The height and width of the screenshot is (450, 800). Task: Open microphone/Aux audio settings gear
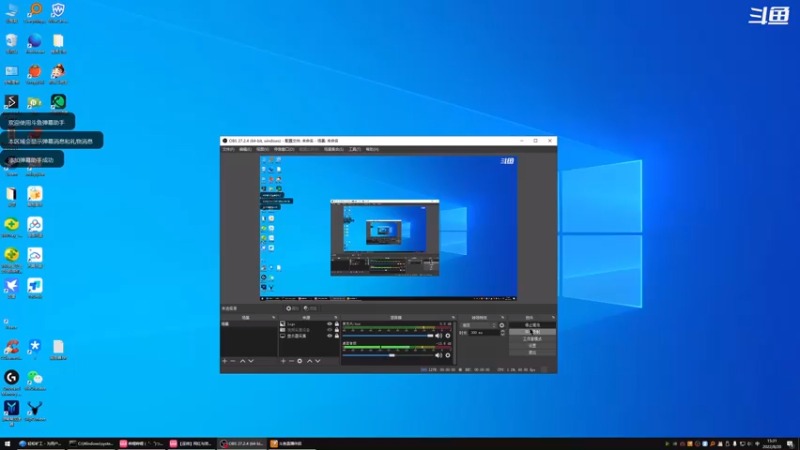(x=448, y=336)
